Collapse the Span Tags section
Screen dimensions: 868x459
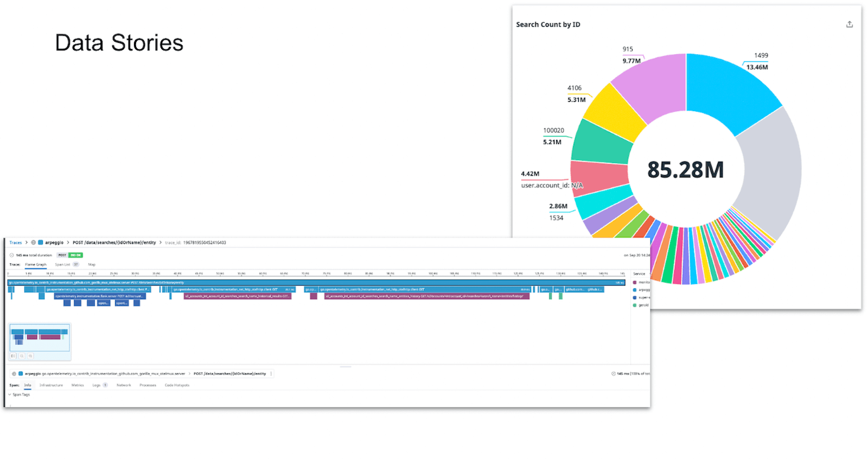10,395
